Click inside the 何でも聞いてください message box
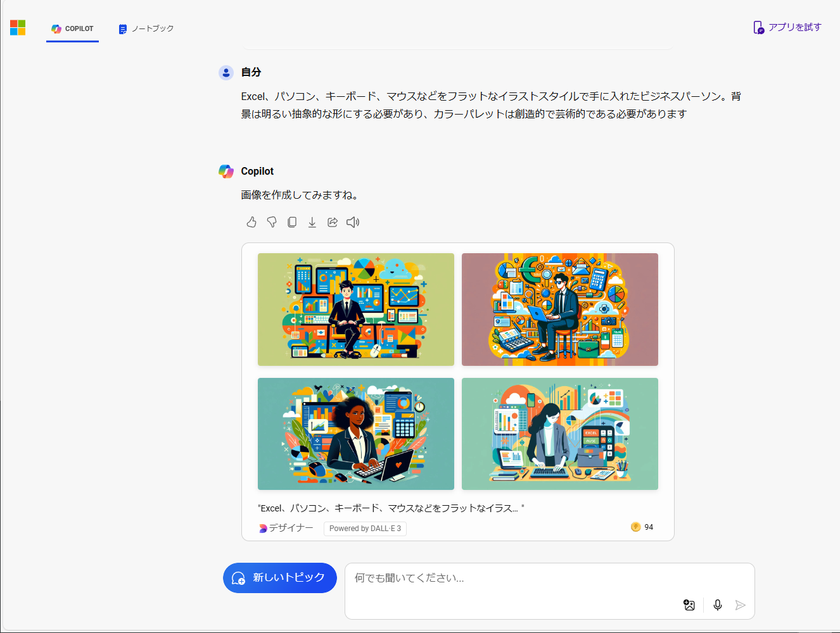The image size is (840, 633). (x=507, y=578)
